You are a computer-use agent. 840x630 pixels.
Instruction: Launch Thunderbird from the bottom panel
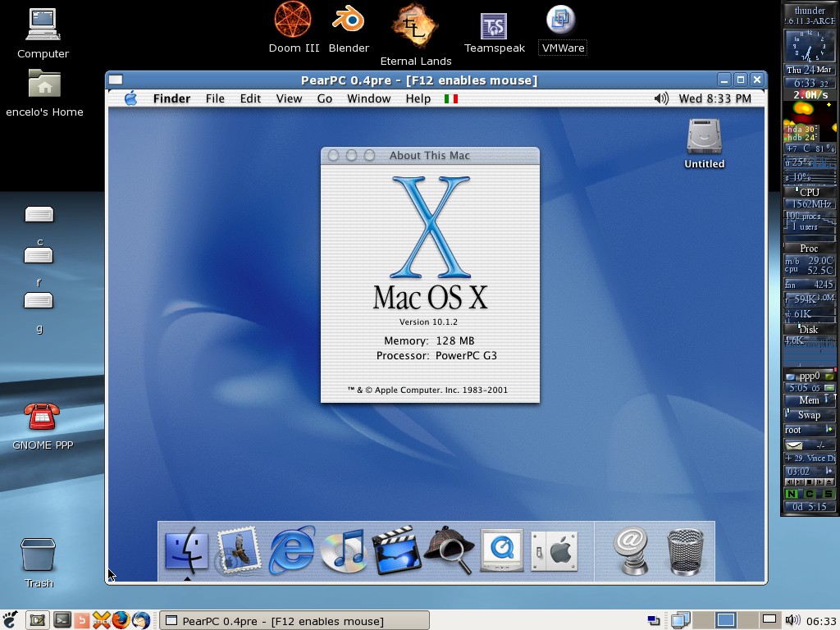[x=141, y=620]
